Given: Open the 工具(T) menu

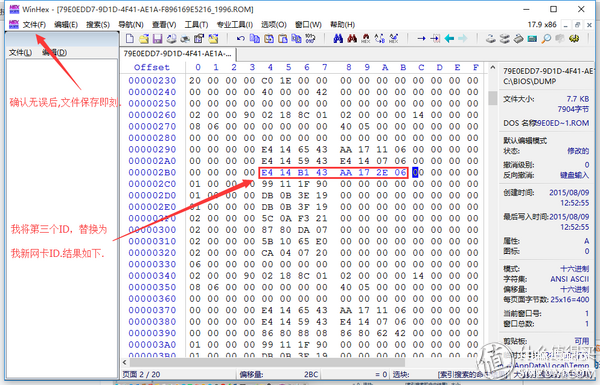Looking at the screenshot, I should coord(196,25).
